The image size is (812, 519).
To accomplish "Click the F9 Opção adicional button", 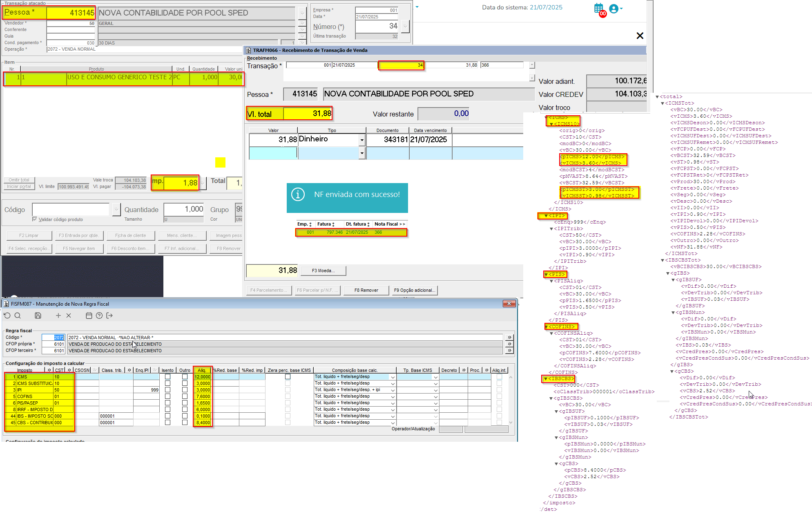I will 414,290.
